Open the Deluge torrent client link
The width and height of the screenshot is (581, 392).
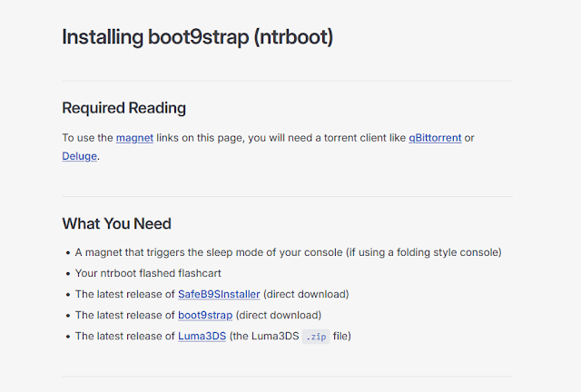(78, 156)
